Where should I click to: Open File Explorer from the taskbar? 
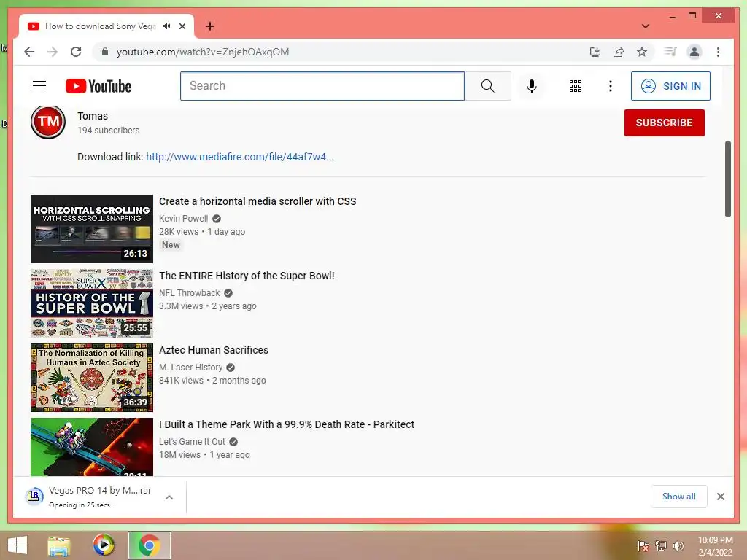click(x=59, y=545)
